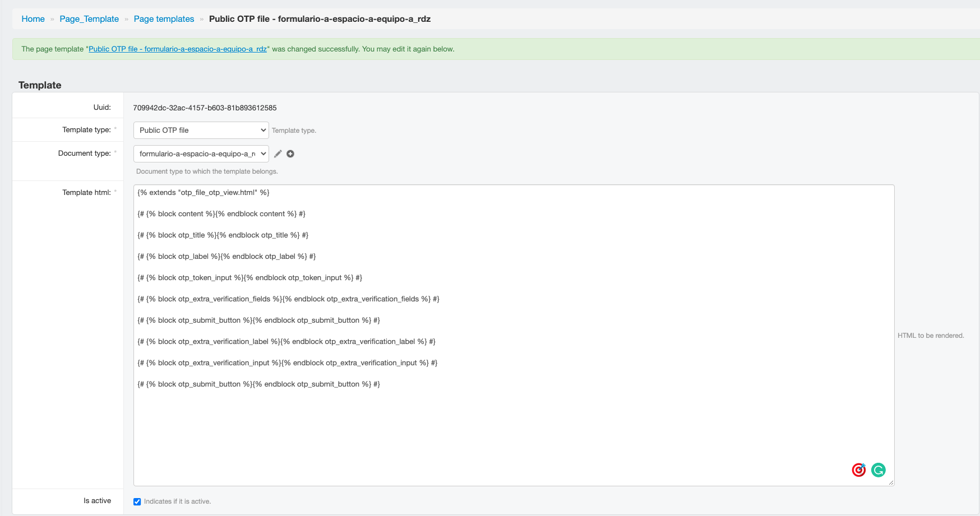Click the otp_token_input block line in textarea
980x516 pixels.
(249, 278)
